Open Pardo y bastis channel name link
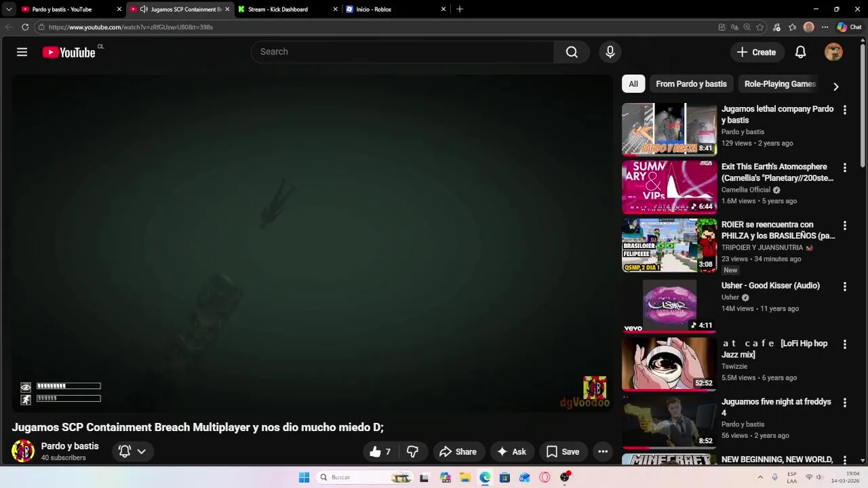This screenshot has width=868, height=488. 70,446
